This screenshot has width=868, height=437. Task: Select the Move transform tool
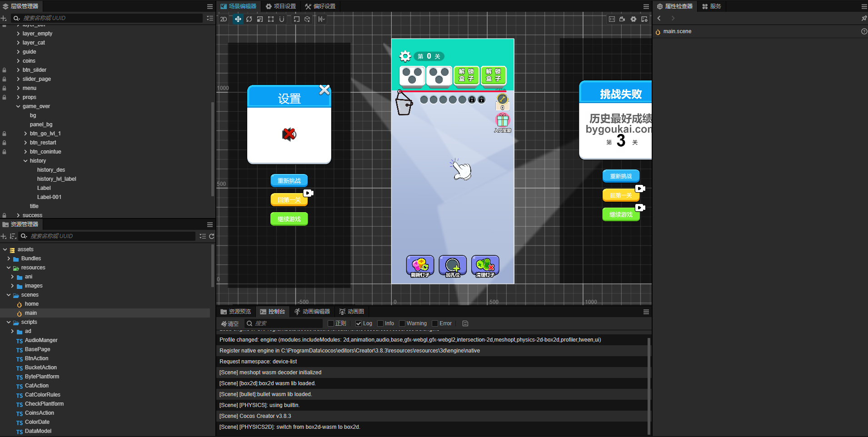click(238, 19)
